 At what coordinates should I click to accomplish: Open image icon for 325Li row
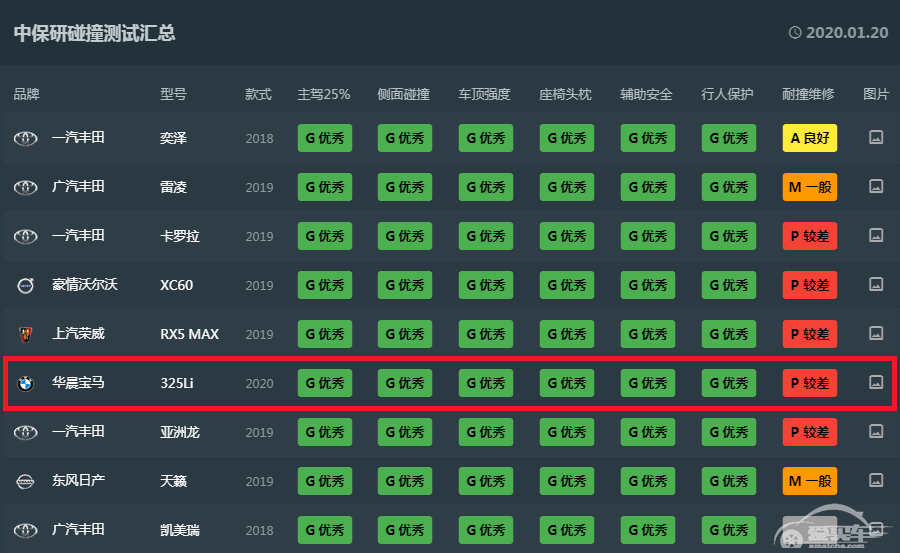coord(876,382)
